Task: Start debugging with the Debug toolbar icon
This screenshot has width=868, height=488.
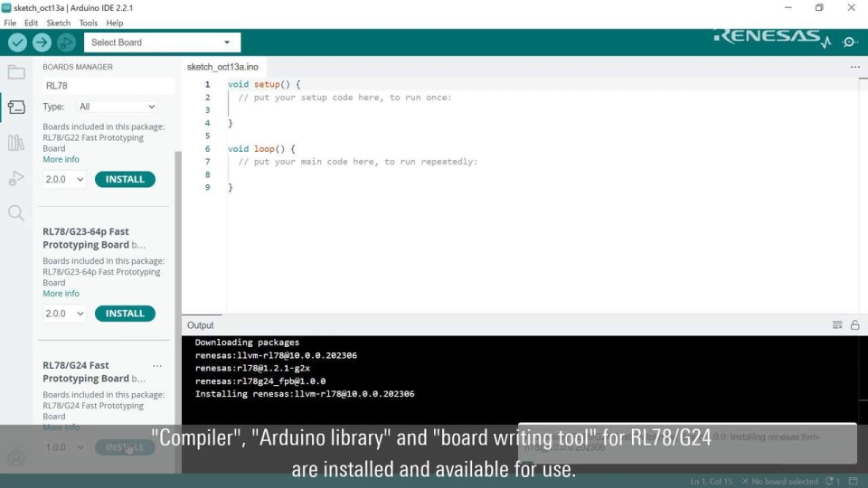Action: click(66, 42)
